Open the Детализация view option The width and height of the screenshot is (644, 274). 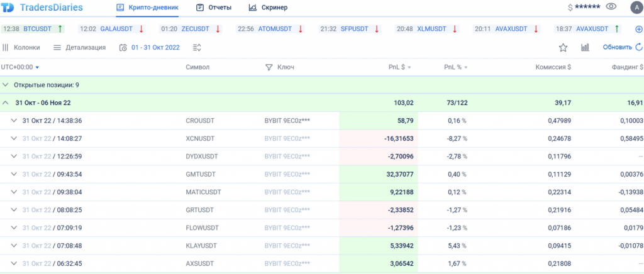coord(79,47)
